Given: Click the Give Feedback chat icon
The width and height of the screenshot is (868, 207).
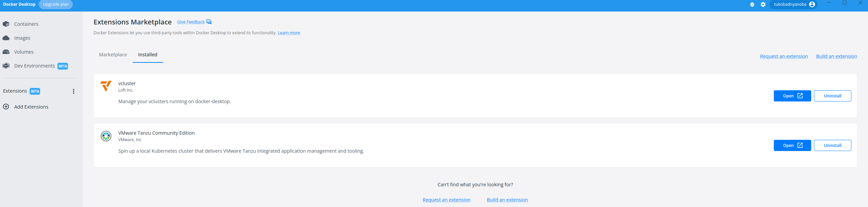Looking at the screenshot, I should 209,22.
